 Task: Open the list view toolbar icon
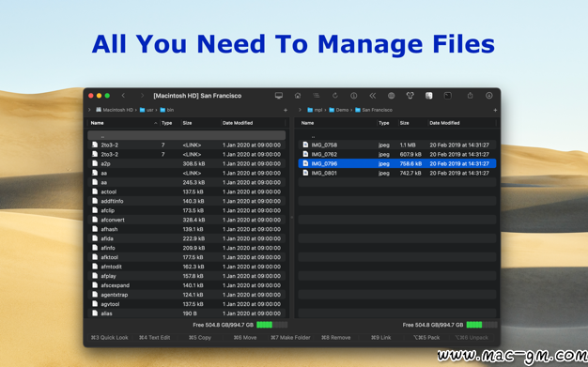click(317, 96)
